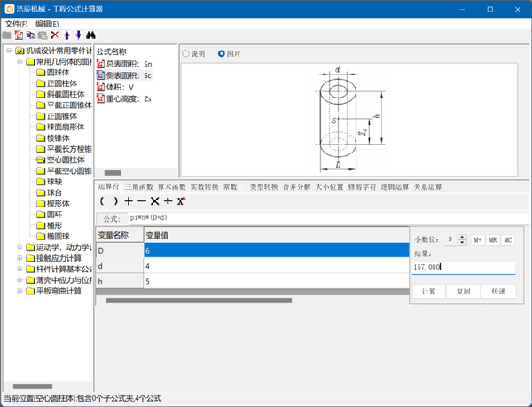Open the 编辑(E) menu

coord(47,24)
